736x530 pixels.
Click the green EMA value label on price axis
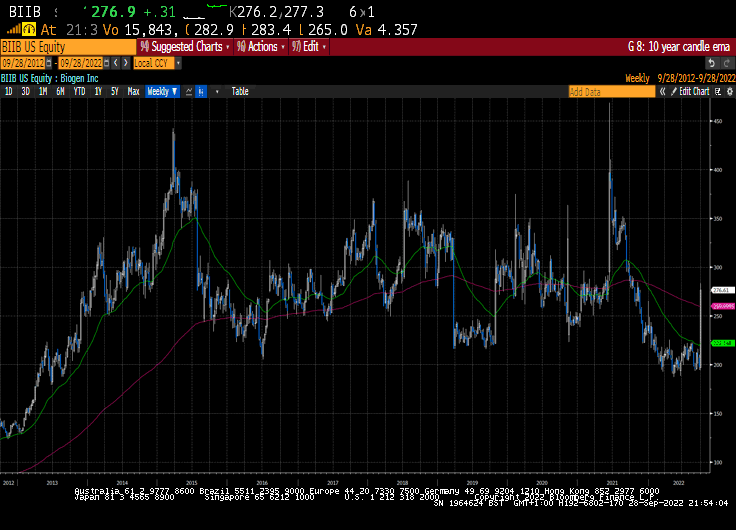(x=723, y=344)
